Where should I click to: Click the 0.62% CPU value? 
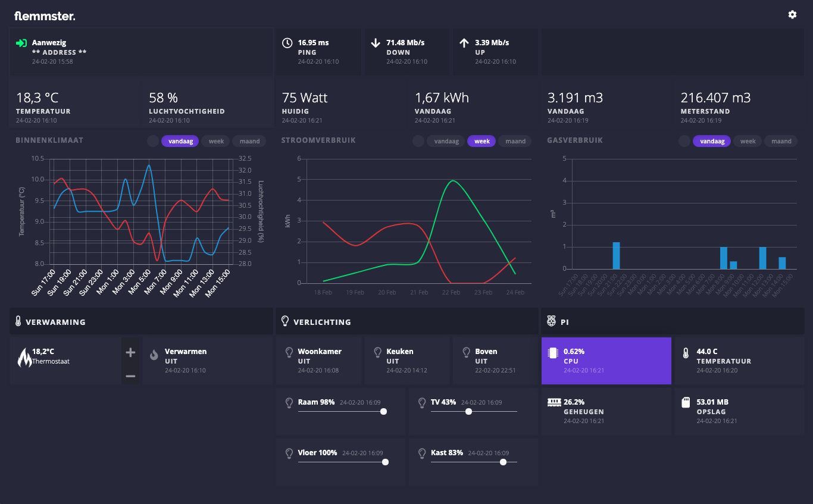[574, 352]
